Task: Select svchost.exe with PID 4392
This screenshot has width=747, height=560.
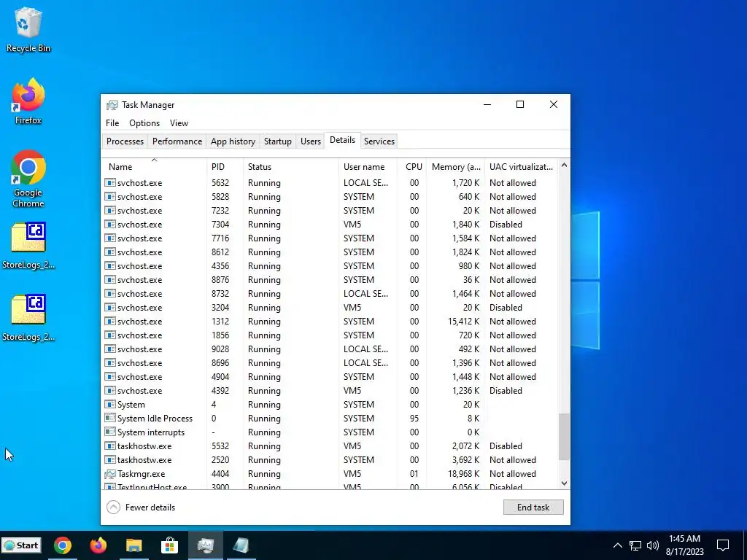Action: tap(330, 391)
